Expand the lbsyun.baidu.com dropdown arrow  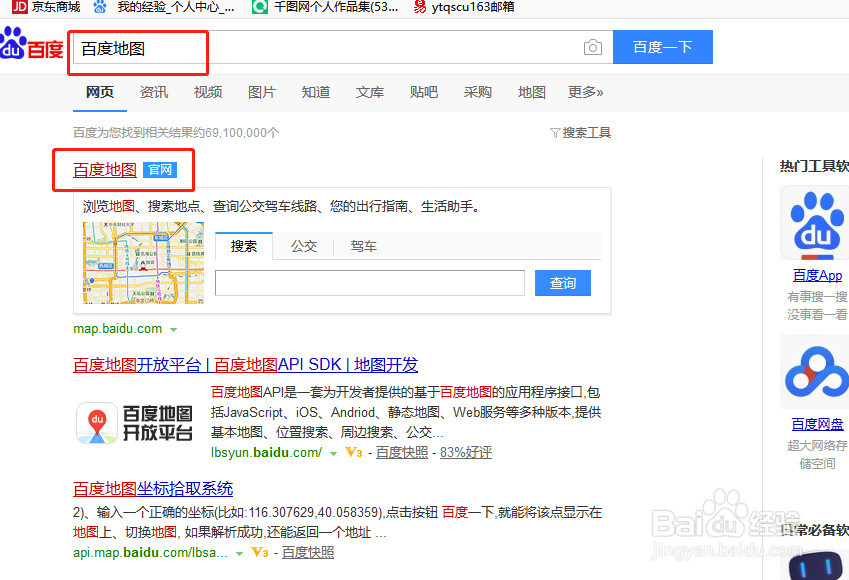pos(334,453)
